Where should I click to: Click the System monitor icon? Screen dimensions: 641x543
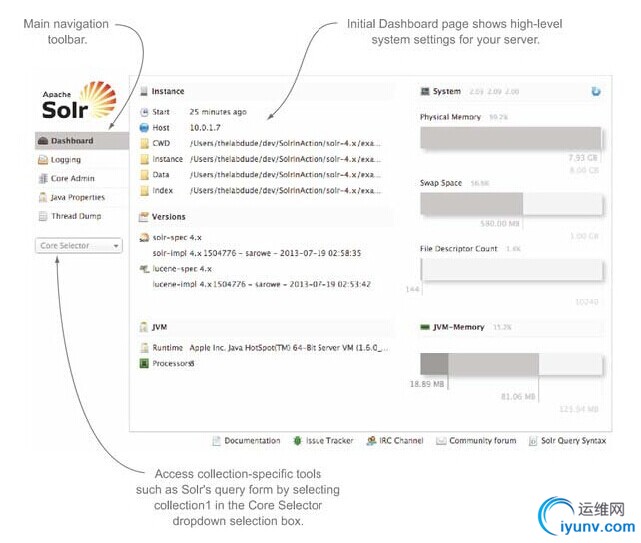click(425, 91)
